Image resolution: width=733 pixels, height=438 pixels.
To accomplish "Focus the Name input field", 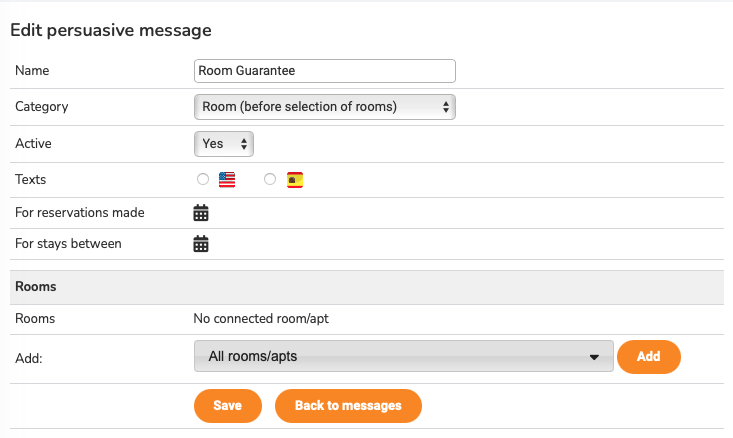I will pyautogui.click(x=325, y=71).
